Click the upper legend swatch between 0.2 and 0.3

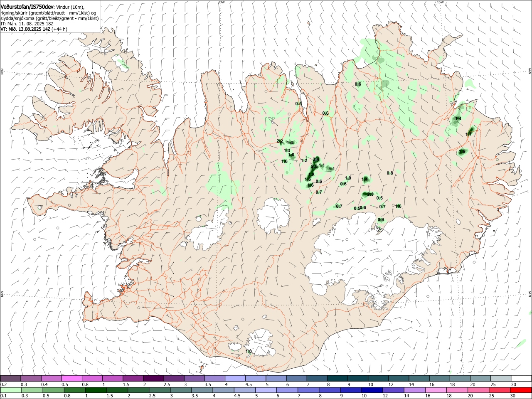click(10, 379)
